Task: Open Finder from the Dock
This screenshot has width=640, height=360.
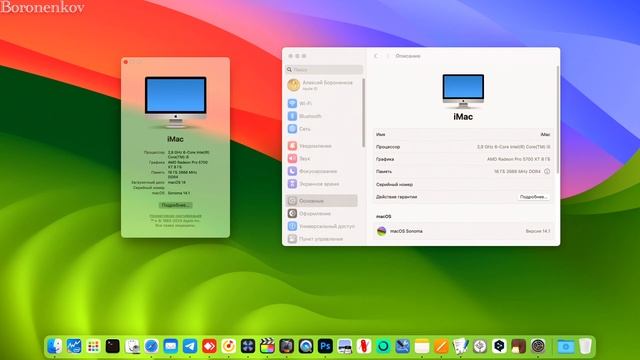Action: (x=54, y=346)
